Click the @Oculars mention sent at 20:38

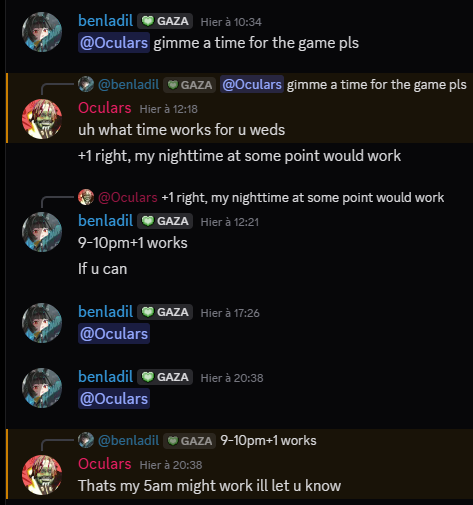114,399
